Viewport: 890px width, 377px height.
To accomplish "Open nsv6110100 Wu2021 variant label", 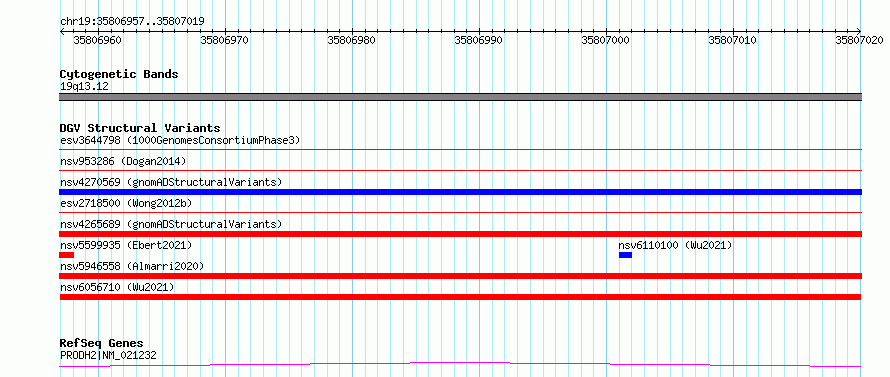I will 675,245.
